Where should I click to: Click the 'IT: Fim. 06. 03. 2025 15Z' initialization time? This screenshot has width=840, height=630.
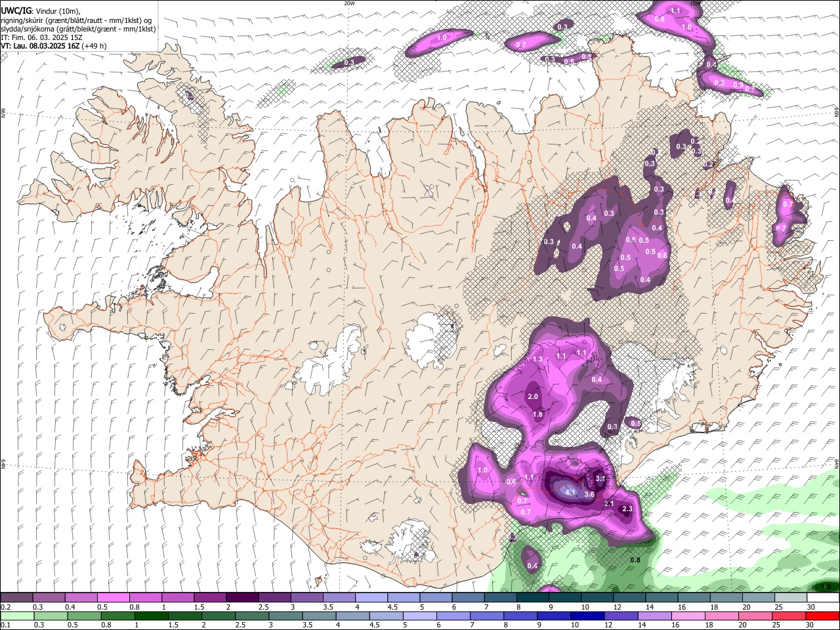[42, 37]
